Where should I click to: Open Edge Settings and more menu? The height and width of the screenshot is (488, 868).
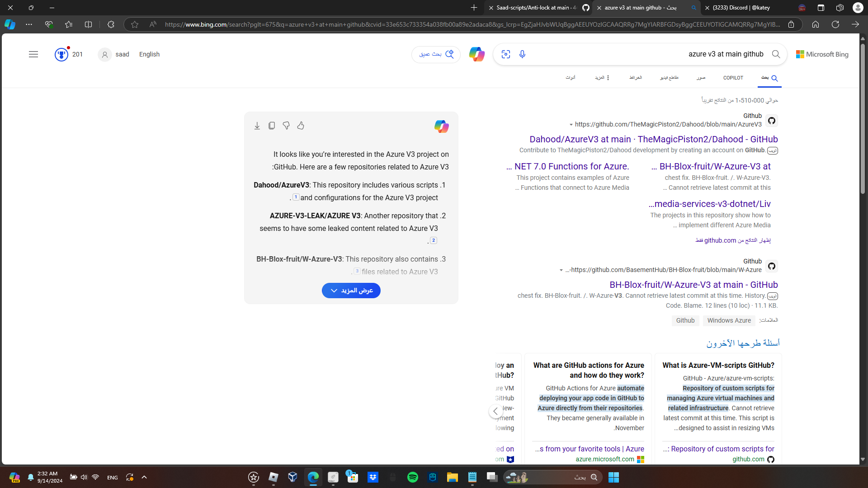[x=29, y=24]
